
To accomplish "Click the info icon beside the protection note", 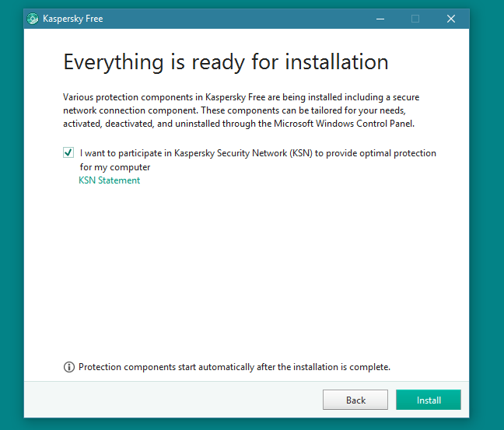I will click(69, 367).
